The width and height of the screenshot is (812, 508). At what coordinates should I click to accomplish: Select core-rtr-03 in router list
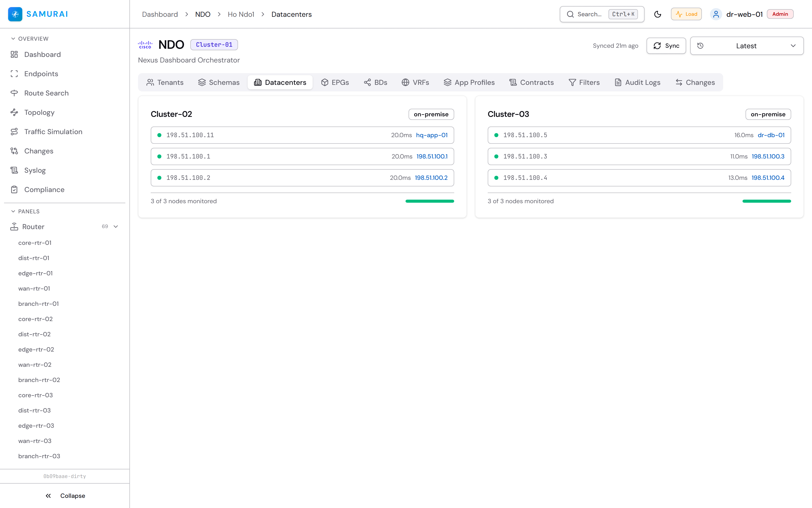[36, 395]
